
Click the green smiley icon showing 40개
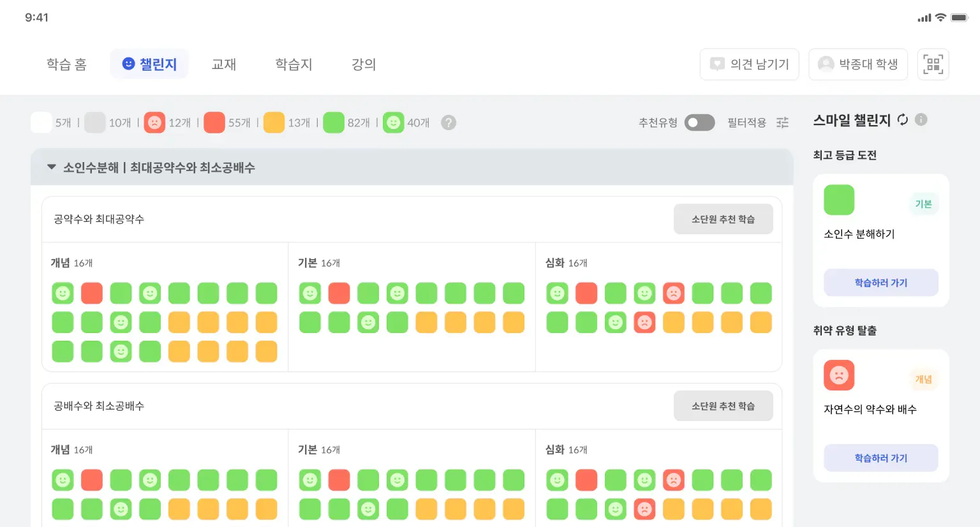point(394,122)
